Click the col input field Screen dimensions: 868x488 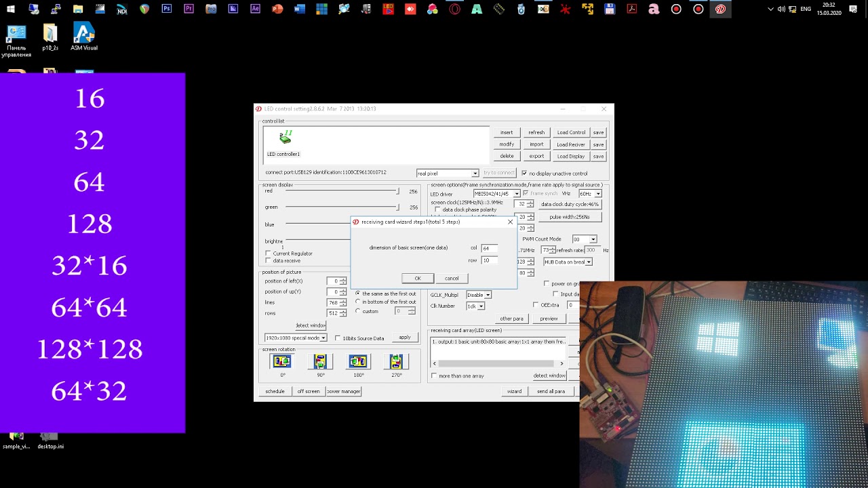tap(490, 248)
